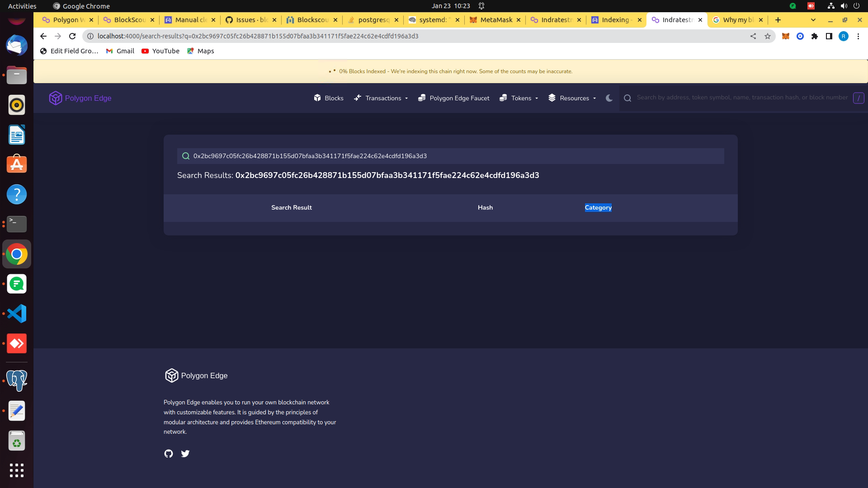Open the MetaMask extension icon in toolbar
The width and height of the screenshot is (868, 488).
tap(786, 36)
